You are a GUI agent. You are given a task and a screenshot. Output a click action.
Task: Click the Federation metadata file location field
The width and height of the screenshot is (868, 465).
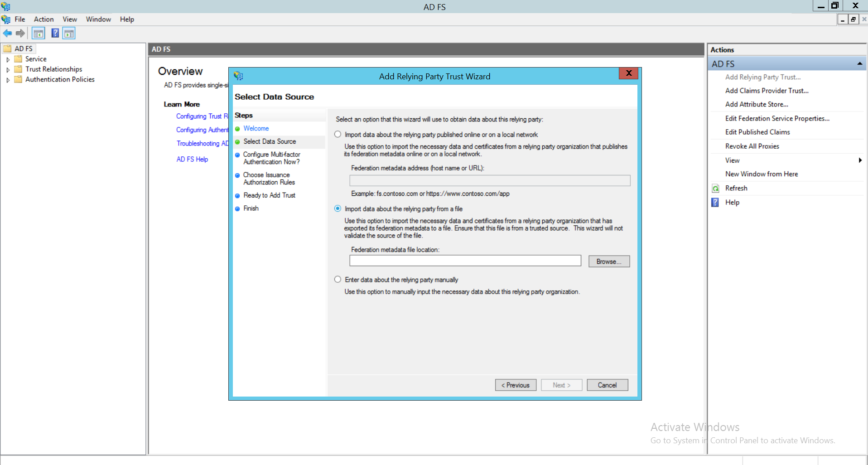coord(465,260)
